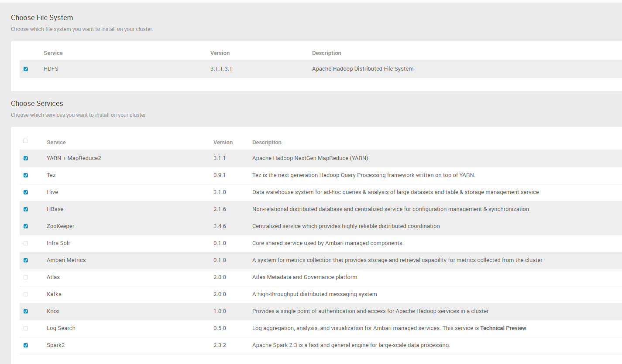Uncheck the ZooKeeper checkbox
This screenshot has height=364, width=622.
tap(26, 226)
